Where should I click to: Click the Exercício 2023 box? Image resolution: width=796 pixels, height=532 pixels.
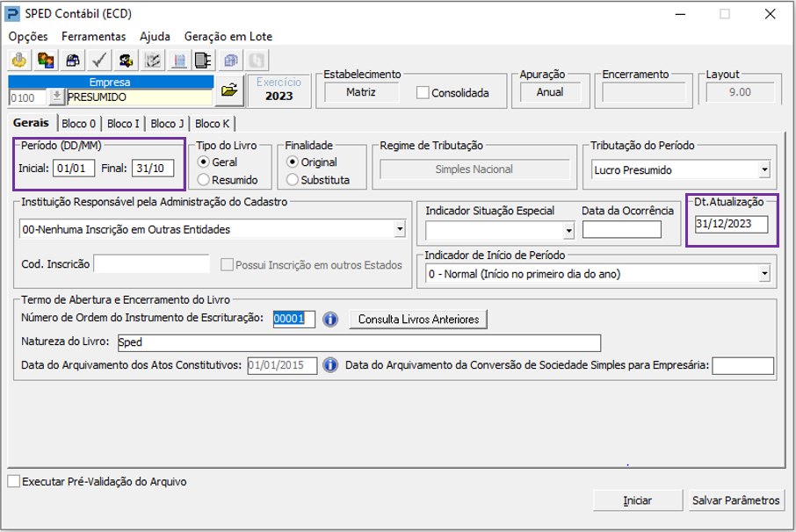pos(279,90)
